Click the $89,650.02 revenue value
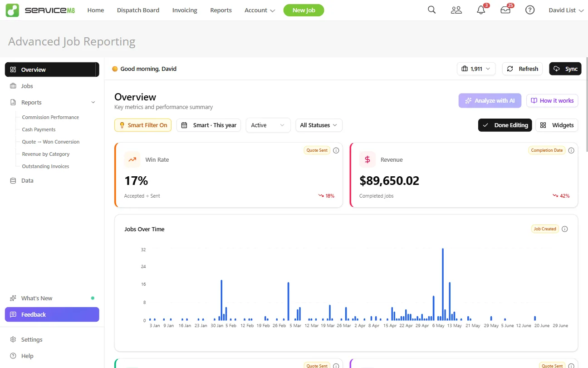Screen dimensions: 588x368 tap(389, 181)
